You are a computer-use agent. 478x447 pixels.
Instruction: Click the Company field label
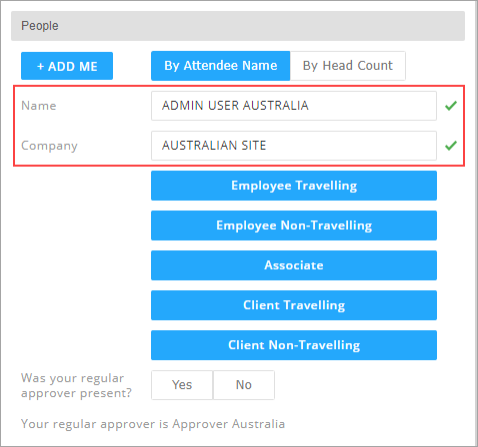click(x=49, y=146)
